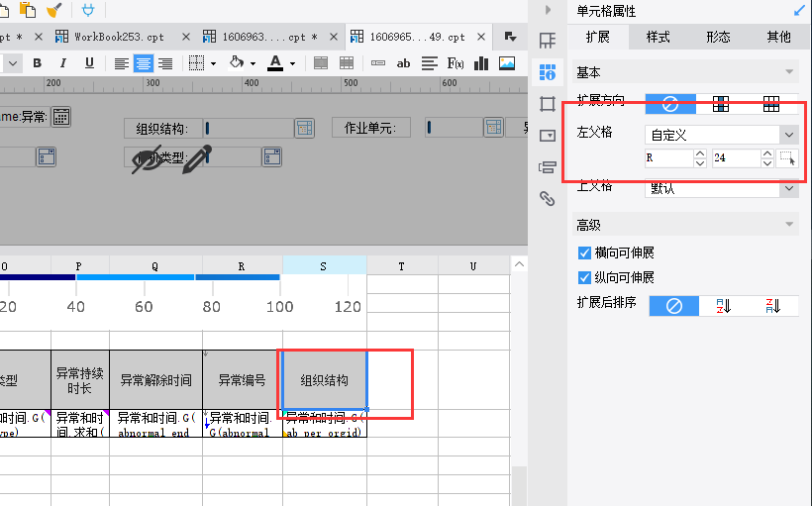The image size is (812, 506).
Task: Apply italic formatting
Action: click(x=63, y=63)
